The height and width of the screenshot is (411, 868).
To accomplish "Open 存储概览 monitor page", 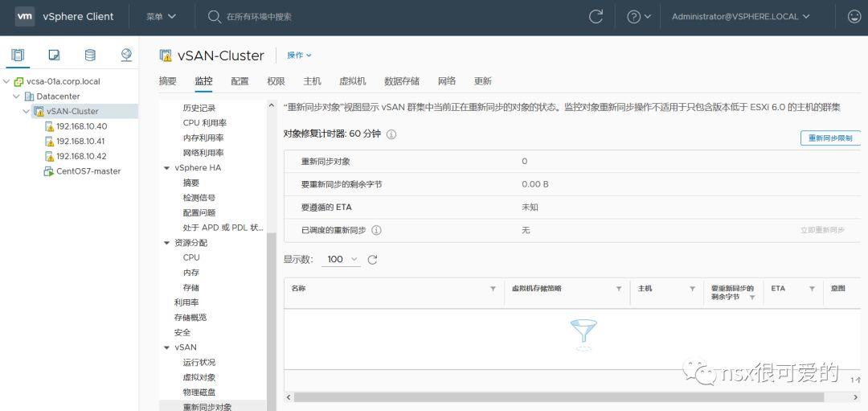I will (190, 318).
